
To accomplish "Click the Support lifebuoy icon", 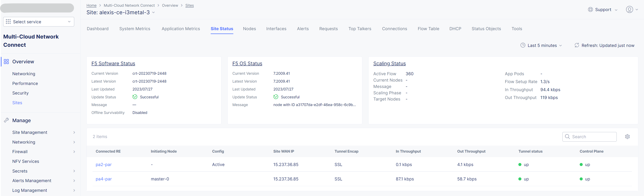I will tap(590, 10).
